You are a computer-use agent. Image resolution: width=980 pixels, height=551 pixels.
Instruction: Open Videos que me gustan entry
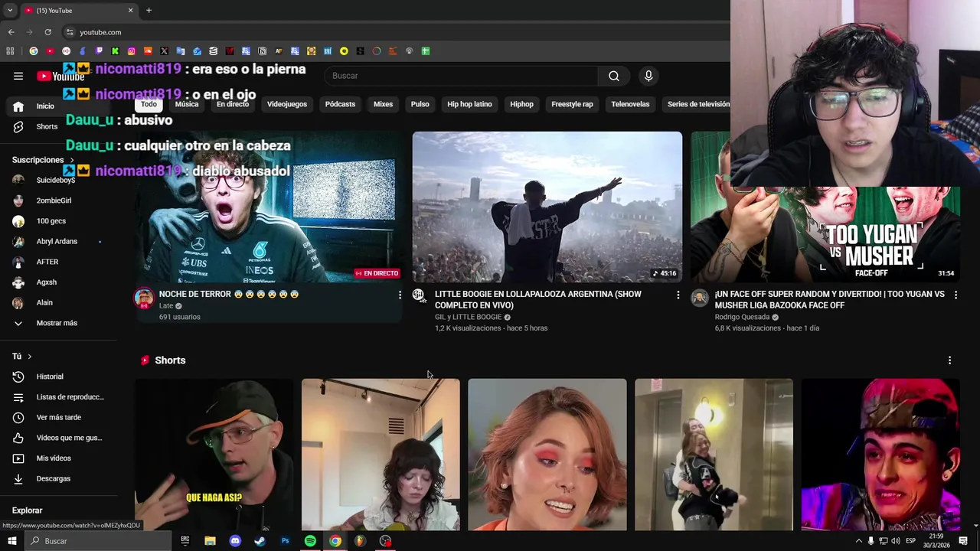(x=57, y=438)
